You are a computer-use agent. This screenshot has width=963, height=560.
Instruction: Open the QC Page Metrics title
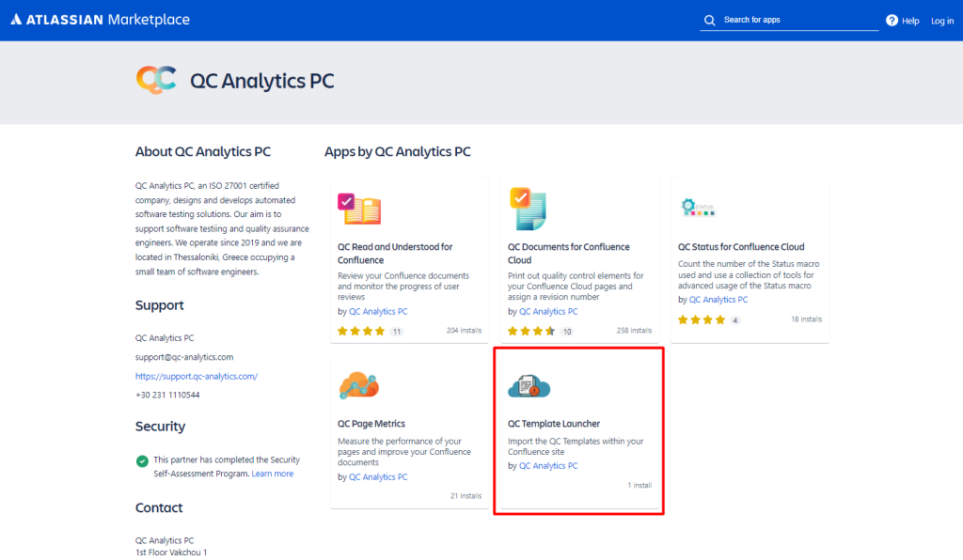click(x=371, y=423)
